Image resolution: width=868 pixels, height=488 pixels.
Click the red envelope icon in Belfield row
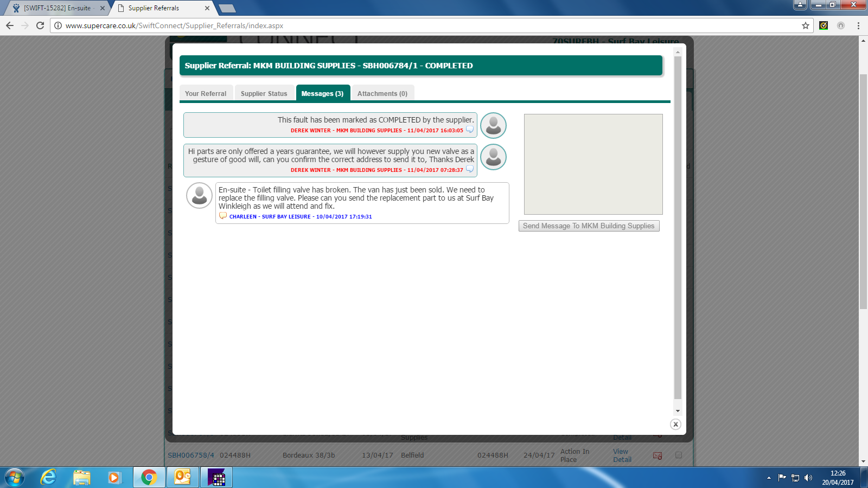pyautogui.click(x=658, y=456)
